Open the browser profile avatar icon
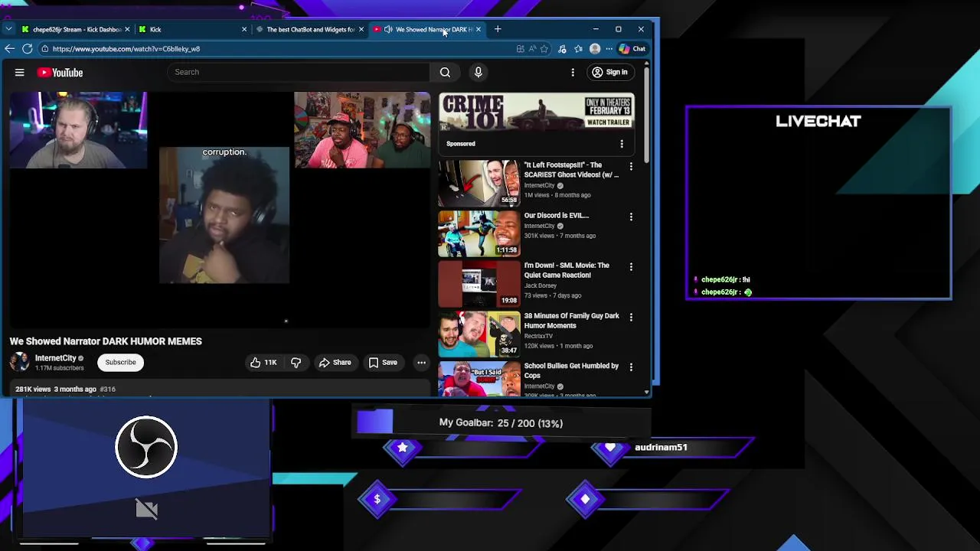The width and height of the screenshot is (980, 551). pos(594,48)
